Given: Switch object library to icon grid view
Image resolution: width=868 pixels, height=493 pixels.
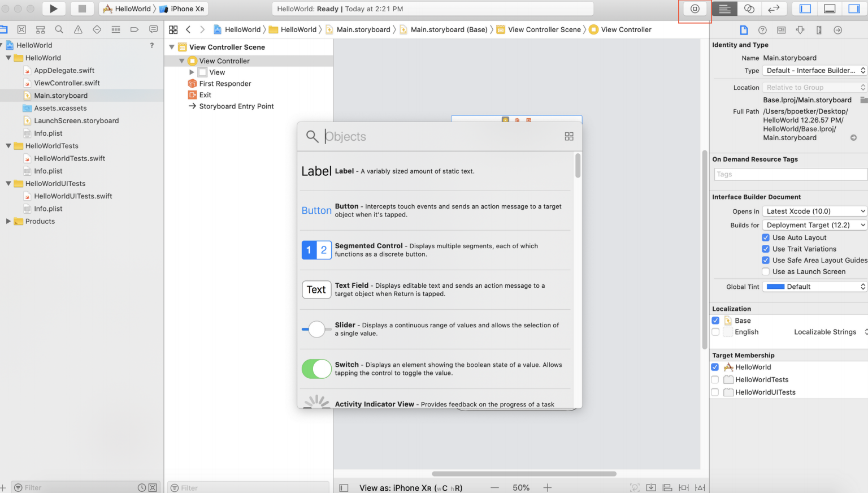Looking at the screenshot, I should tap(569, 136).
